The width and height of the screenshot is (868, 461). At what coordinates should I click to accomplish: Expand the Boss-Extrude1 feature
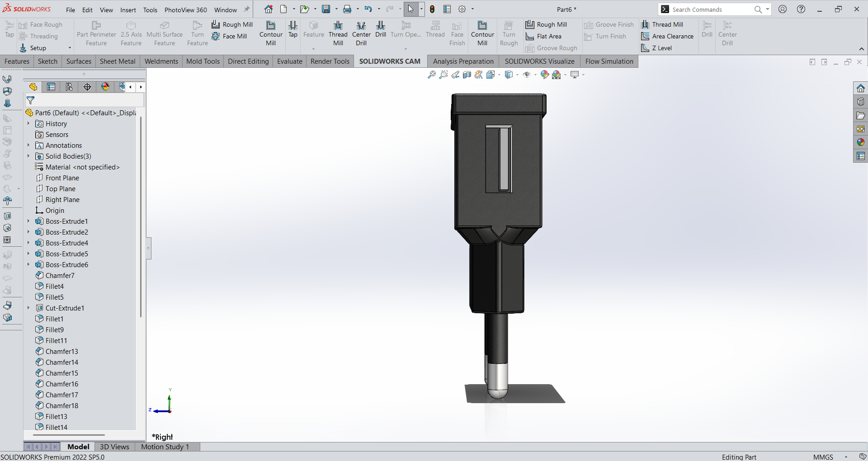28,221
